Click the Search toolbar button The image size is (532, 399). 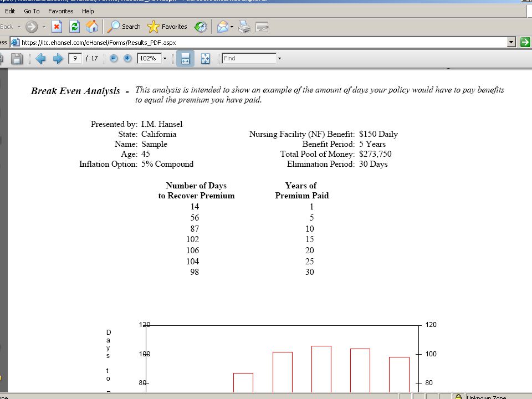124,27
